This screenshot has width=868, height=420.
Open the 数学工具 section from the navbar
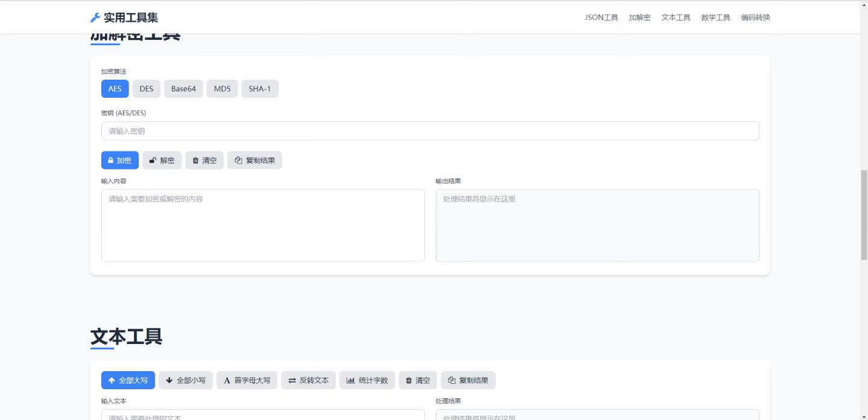pyautogui.click(x=715, y=17)
